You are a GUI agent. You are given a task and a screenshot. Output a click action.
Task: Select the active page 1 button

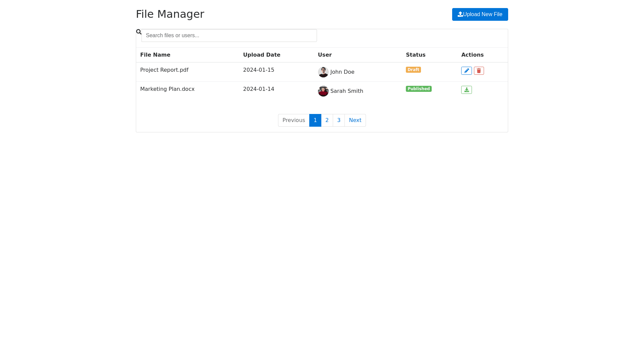click(x=315, y=120)
